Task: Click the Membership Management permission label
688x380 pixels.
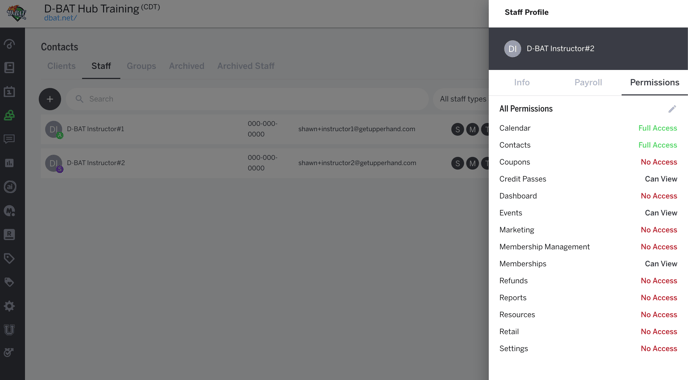Action: (544, 247)
